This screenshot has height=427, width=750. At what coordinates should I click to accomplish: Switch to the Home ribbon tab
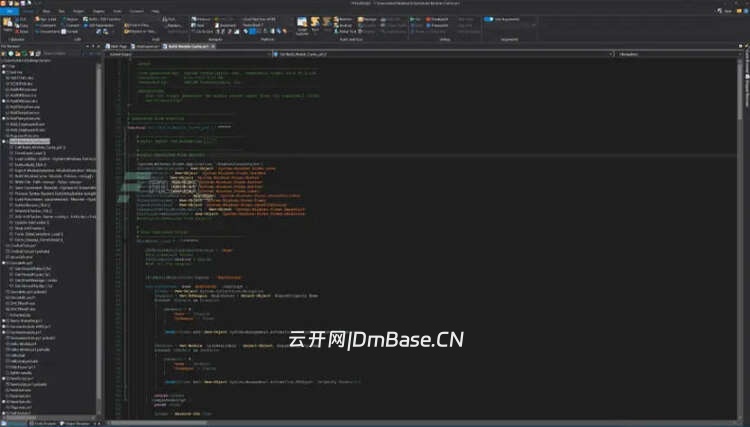click(x=29, y=11)
